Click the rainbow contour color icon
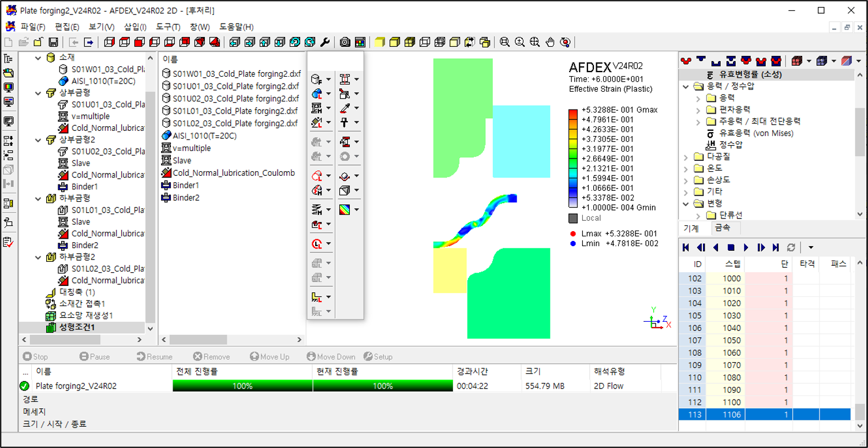This screenshot has height=448, width=868. pos(345,209)
